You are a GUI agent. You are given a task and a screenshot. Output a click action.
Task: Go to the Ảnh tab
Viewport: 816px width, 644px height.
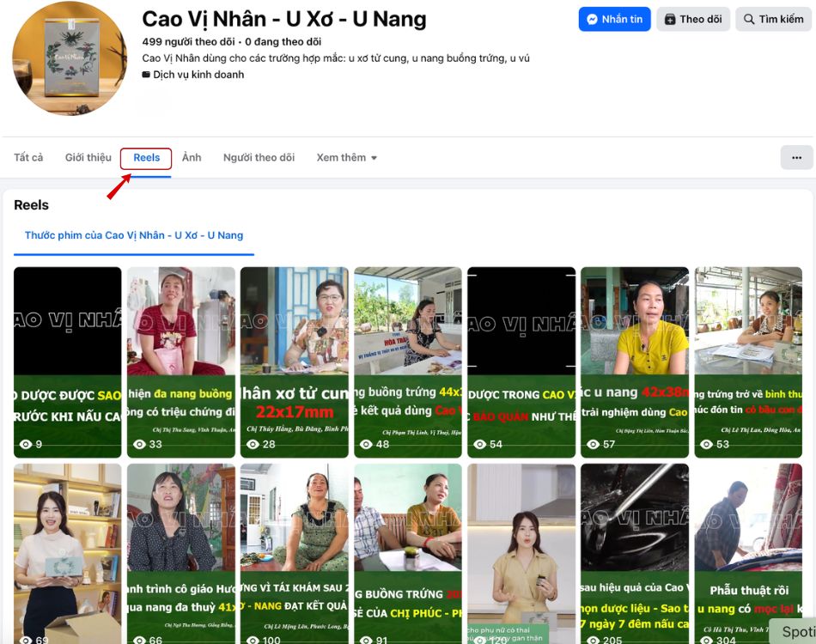pyautogui.click(x=192, y=158)
